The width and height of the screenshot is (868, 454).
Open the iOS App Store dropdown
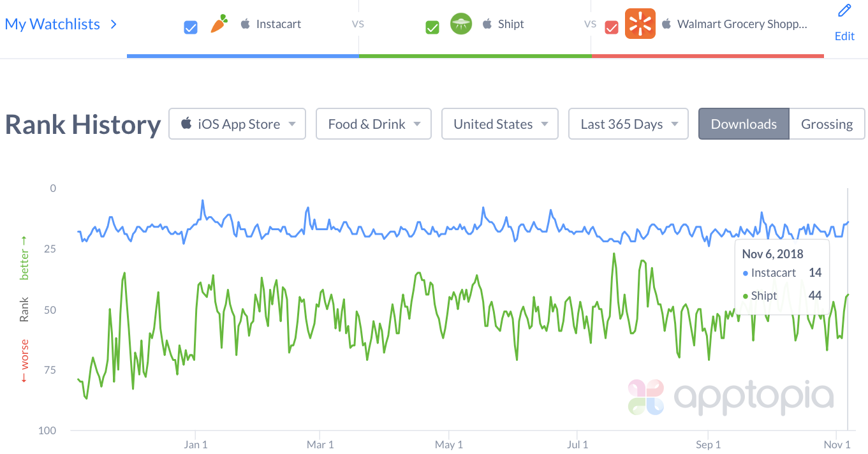pyautogui.click(x=237, y=124)
